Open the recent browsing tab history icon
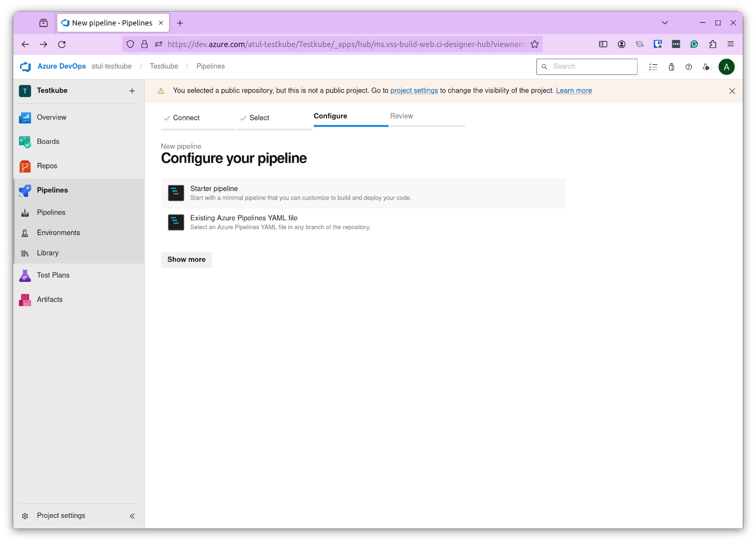 (43, 23)
